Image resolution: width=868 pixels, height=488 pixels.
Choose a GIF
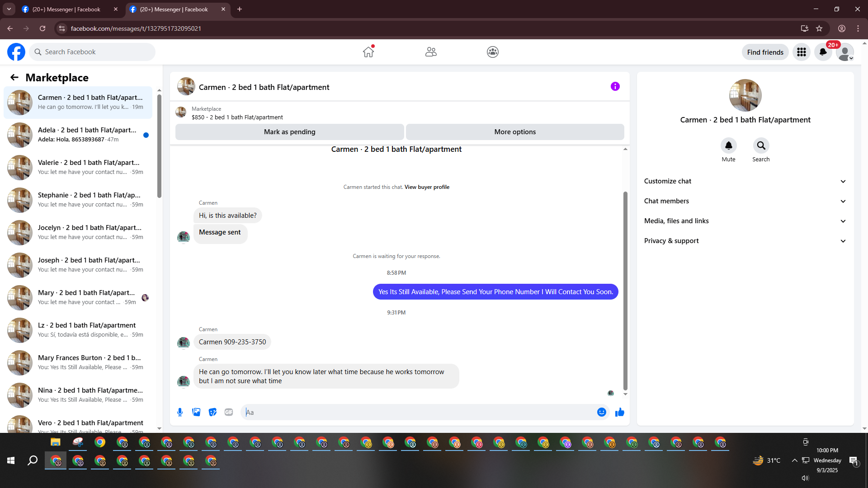tap(229, 412)
